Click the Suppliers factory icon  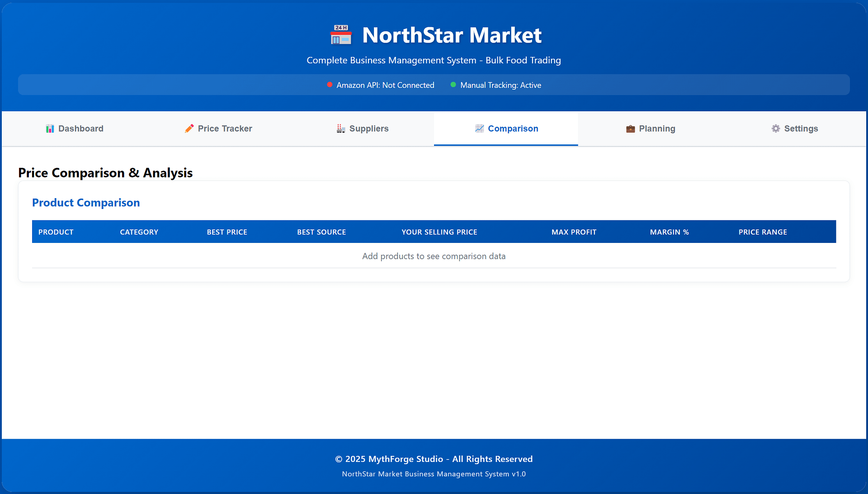[x=341, y=128]
